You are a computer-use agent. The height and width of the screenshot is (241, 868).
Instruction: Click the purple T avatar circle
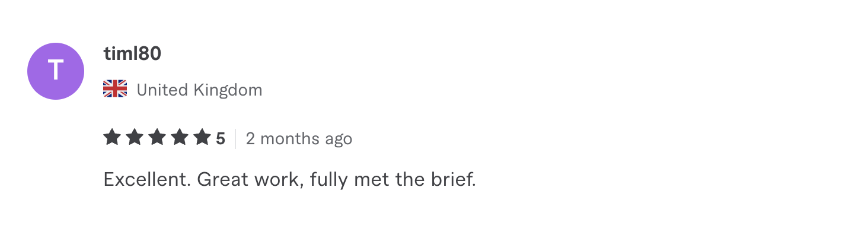(56, 71)
